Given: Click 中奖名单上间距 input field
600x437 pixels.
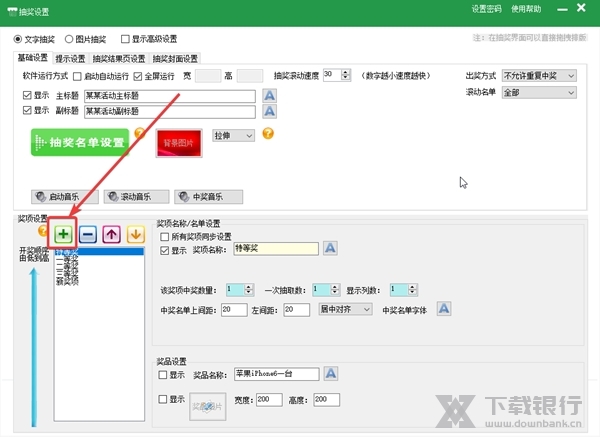Looking at the screenshot, I should tap(234, 310).
